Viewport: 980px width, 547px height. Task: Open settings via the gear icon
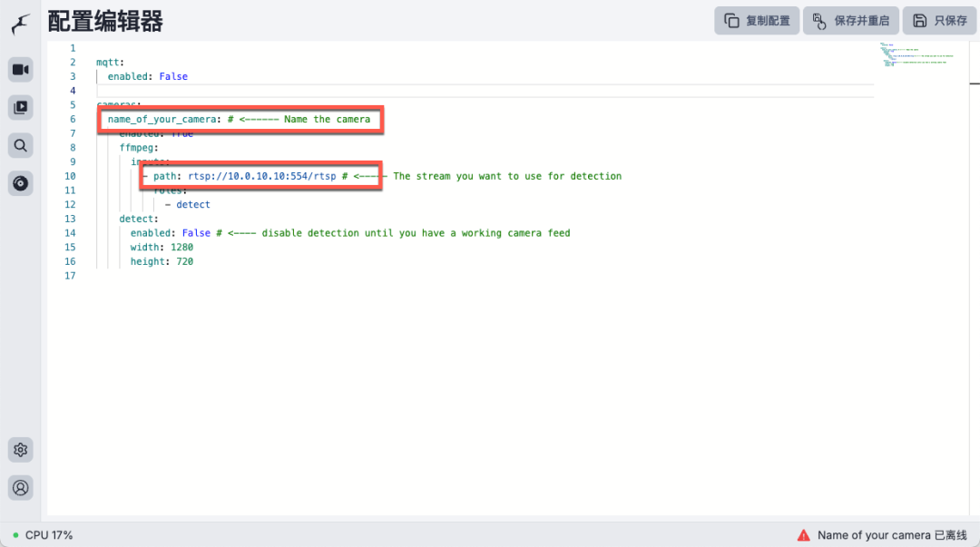(20, 449)
